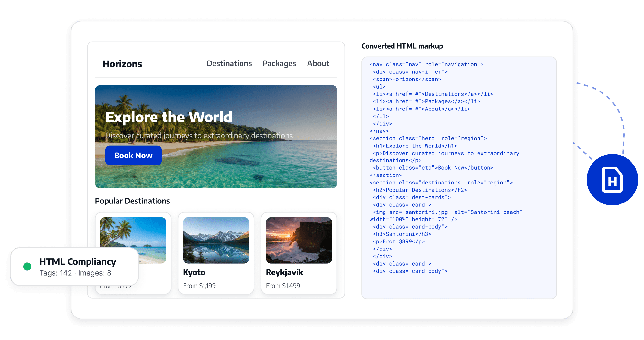Viewport: 644px width, 340px height.
Task: Click the p From $899 code line
Action: pyautogui.click(x=399, y=241)
